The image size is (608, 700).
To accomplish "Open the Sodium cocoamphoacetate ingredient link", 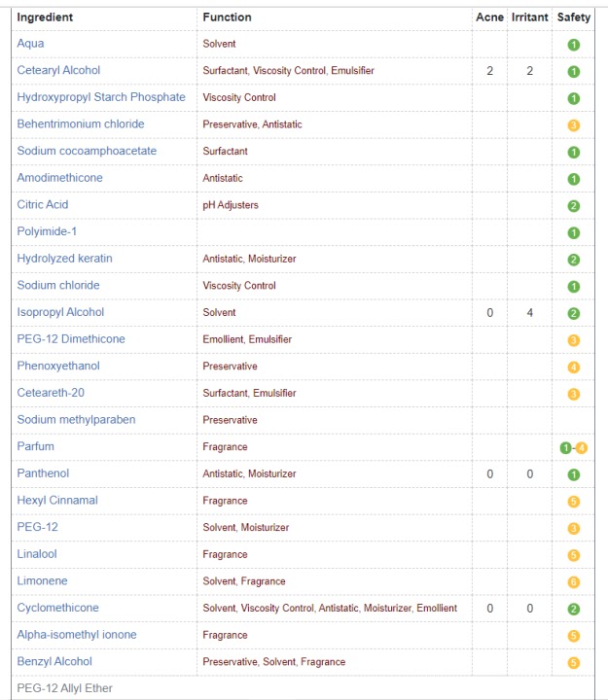I will (x=87, y=151).
